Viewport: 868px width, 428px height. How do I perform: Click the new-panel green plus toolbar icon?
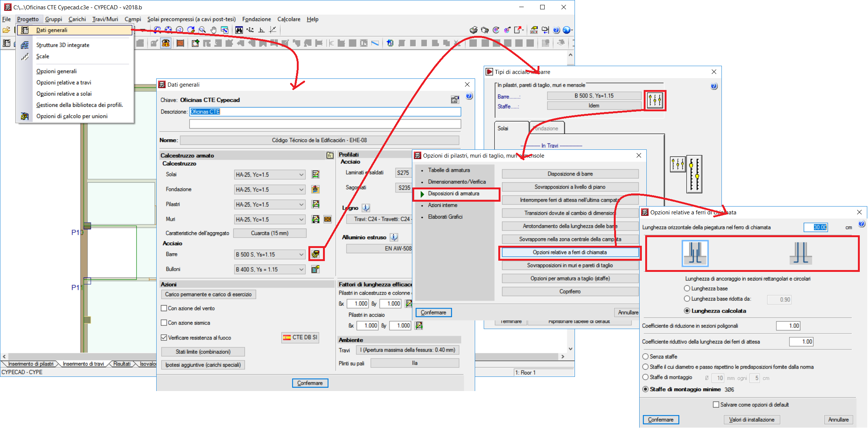196,43
